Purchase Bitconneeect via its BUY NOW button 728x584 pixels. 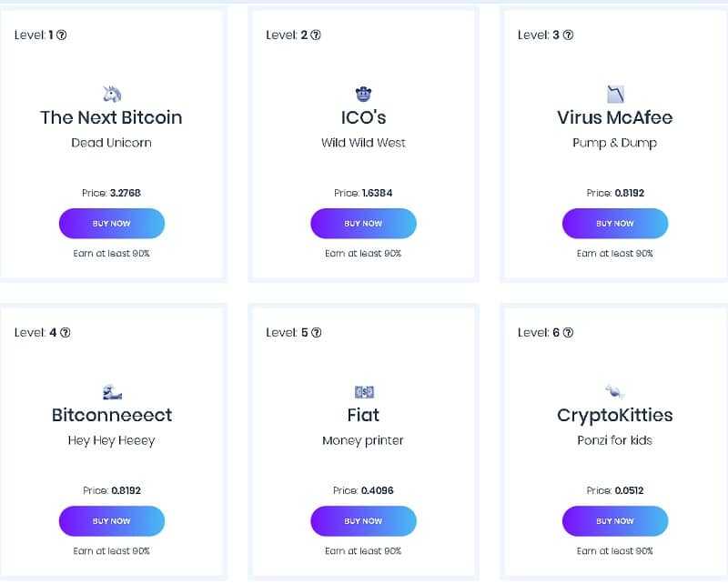[x=111, y=521]
